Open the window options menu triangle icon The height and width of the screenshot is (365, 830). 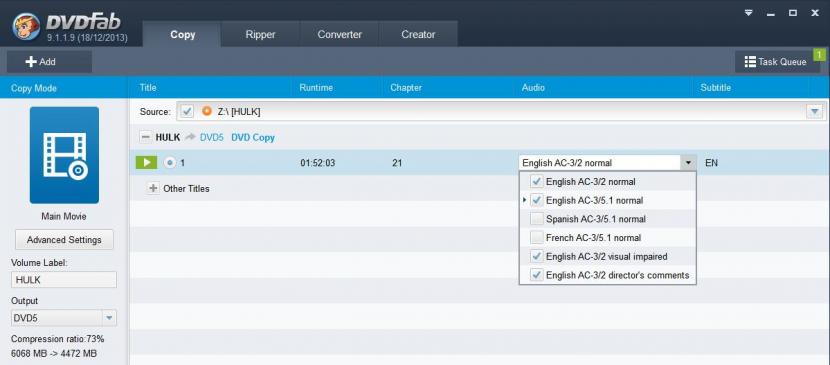click(748, 13)
